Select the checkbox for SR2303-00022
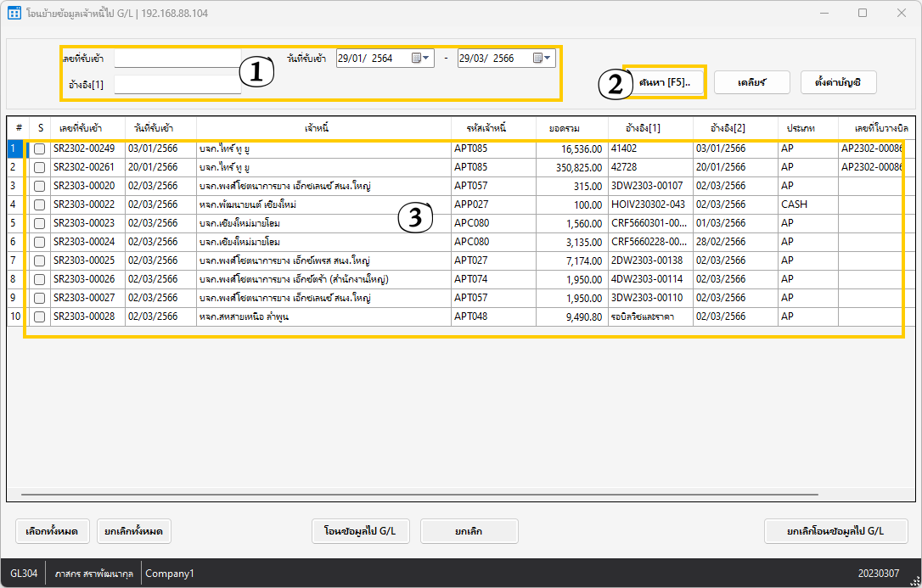922x588 pixels. click(x=40, y=204)
